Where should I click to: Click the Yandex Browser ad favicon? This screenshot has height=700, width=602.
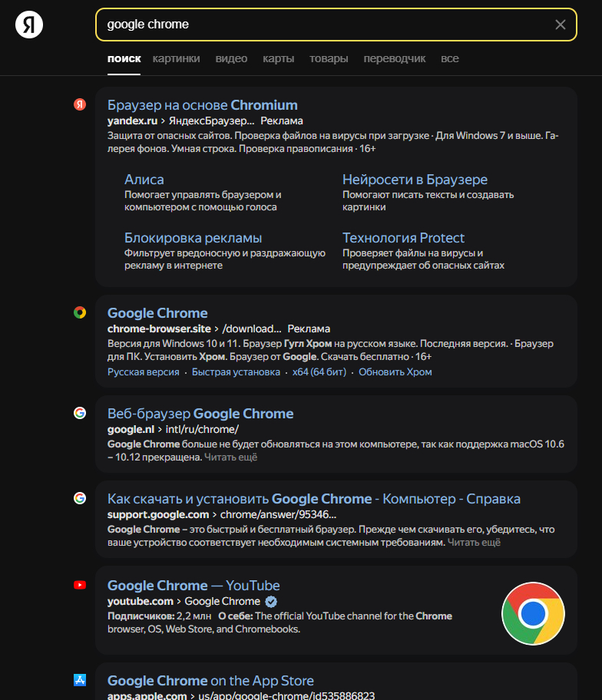coord(80,104)
